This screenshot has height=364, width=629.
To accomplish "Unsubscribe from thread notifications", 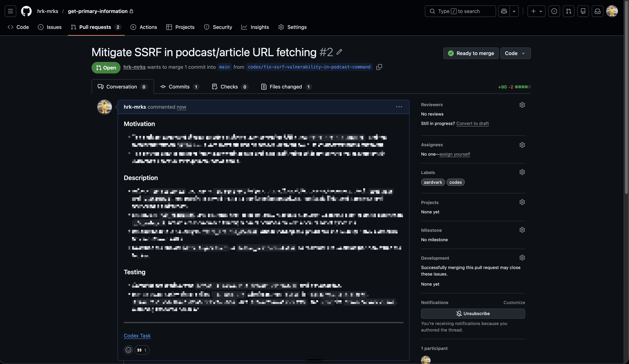I will pyautogui.click(x=473, y=313).
